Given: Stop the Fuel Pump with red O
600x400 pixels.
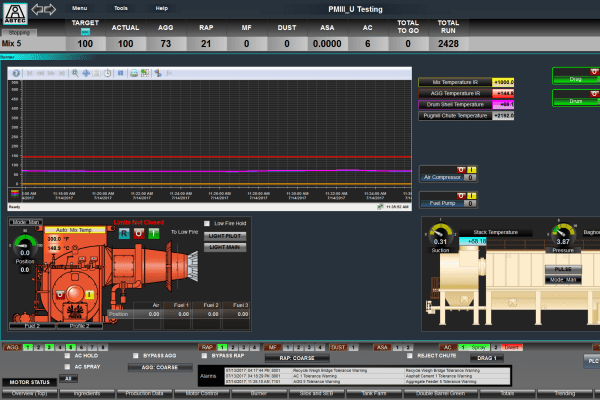Looking at the screenshot, I should (461, 196).
